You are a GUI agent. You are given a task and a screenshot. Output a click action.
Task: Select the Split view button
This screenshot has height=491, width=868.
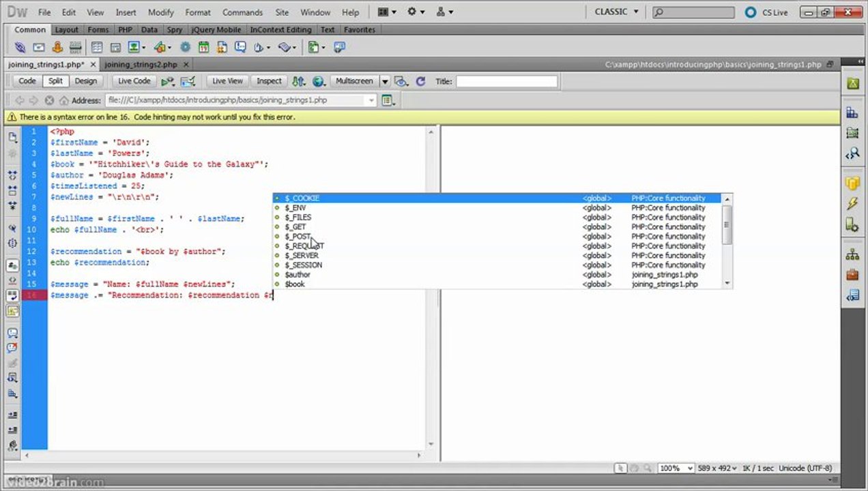(x=55, y=81)
